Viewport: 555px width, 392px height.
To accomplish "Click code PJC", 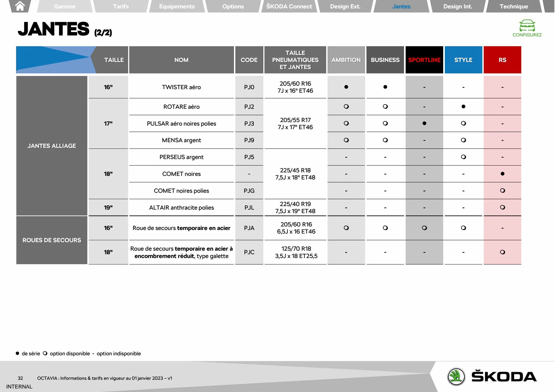I will tap(249, 252).
